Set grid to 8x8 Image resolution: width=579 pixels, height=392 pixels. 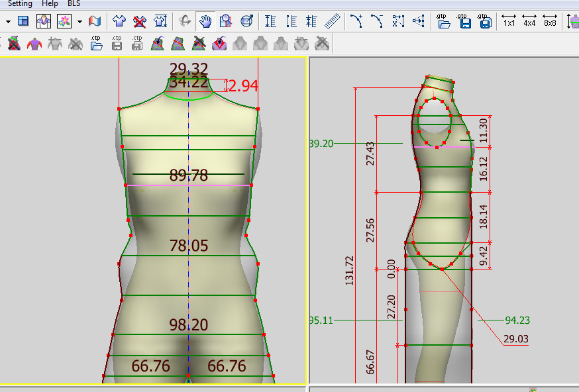pos(550,21)
